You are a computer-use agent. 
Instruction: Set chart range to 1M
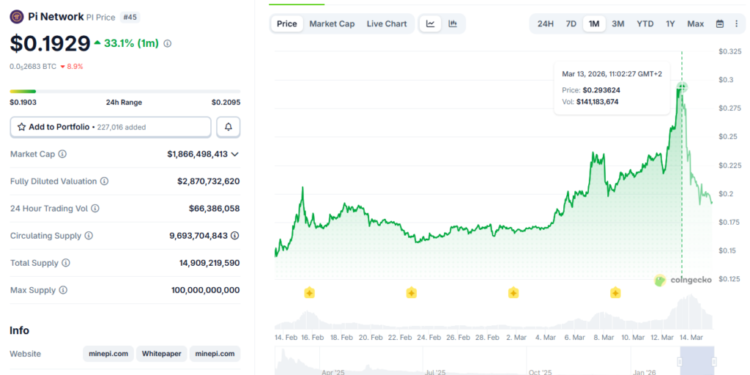(x=594, y=24)
